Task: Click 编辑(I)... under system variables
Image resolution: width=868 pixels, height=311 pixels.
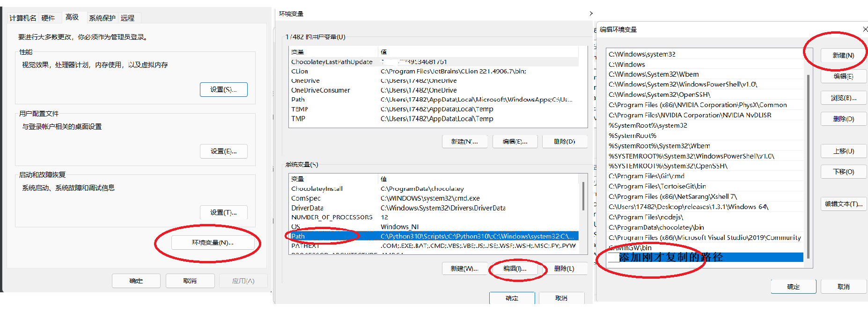Action: coord(515,268)
